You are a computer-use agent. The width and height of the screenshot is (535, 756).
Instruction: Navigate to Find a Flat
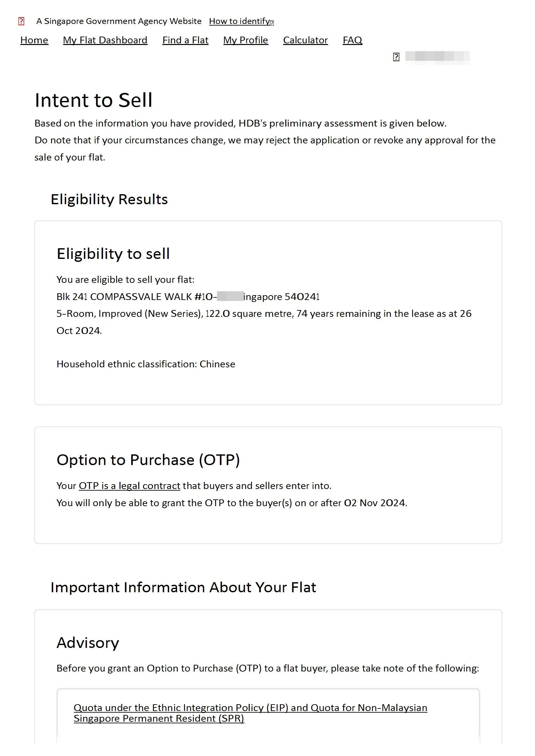pyautogui.click(x=185, y=40)
